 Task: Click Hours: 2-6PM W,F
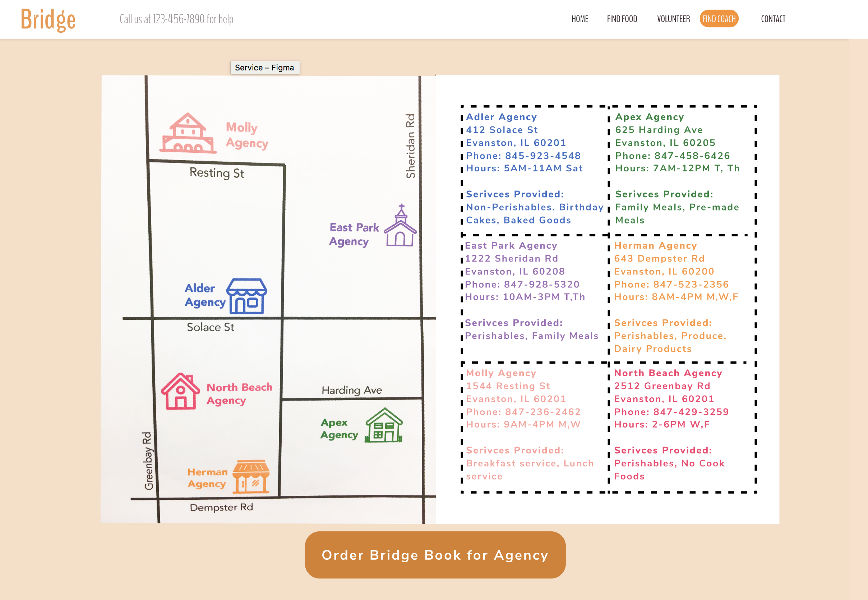(662, 424)
